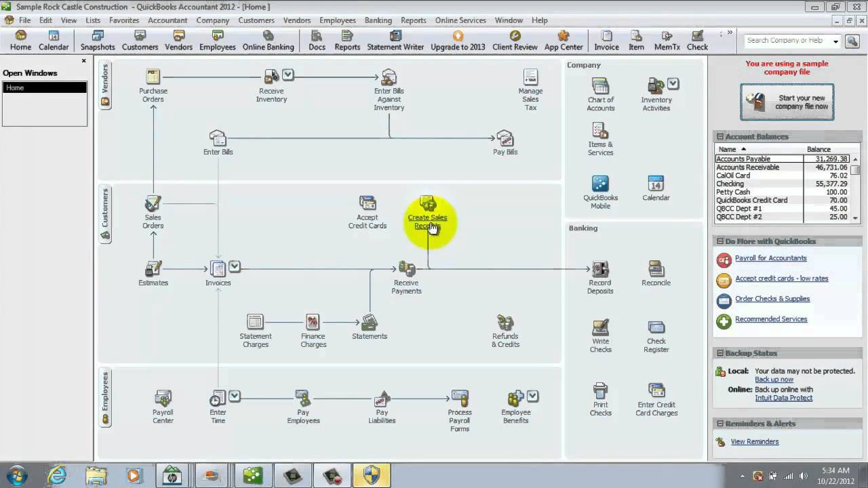Click in the Search Company or Help field
Screen dimensions: 868x488
click(787, 41)
